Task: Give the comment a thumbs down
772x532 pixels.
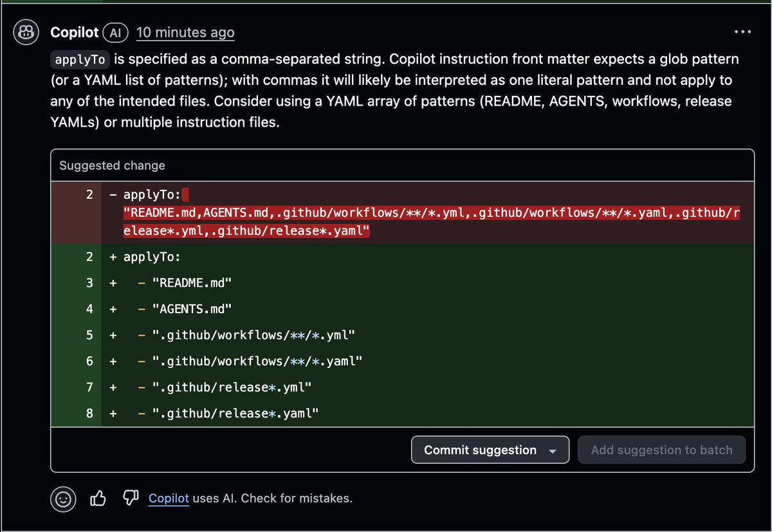Action: tap(131, 498)
